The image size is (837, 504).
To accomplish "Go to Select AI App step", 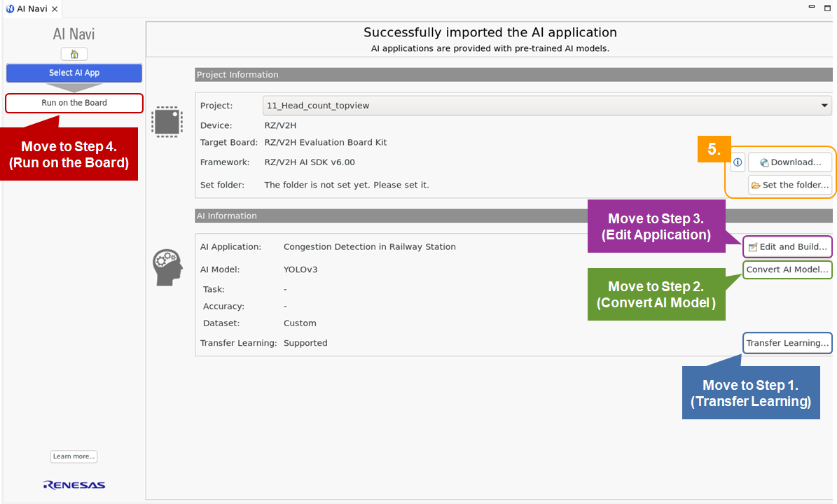I will (74, 73).
